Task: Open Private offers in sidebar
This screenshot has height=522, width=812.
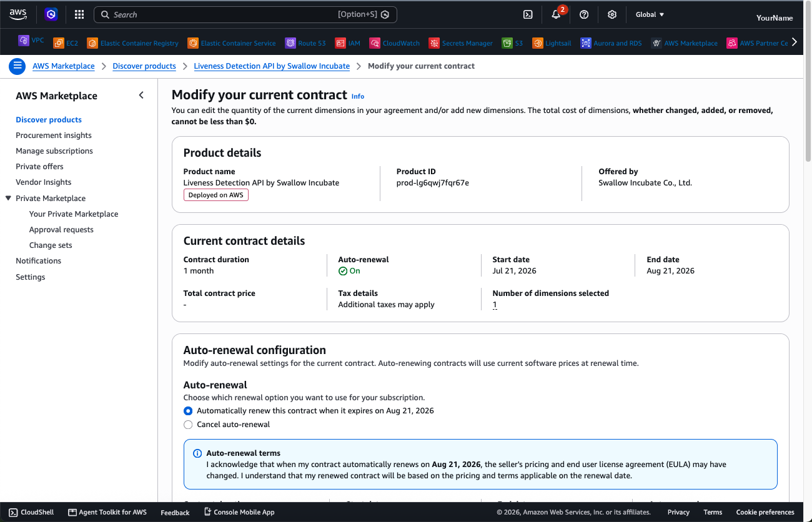Action: (x=39, y=167)
